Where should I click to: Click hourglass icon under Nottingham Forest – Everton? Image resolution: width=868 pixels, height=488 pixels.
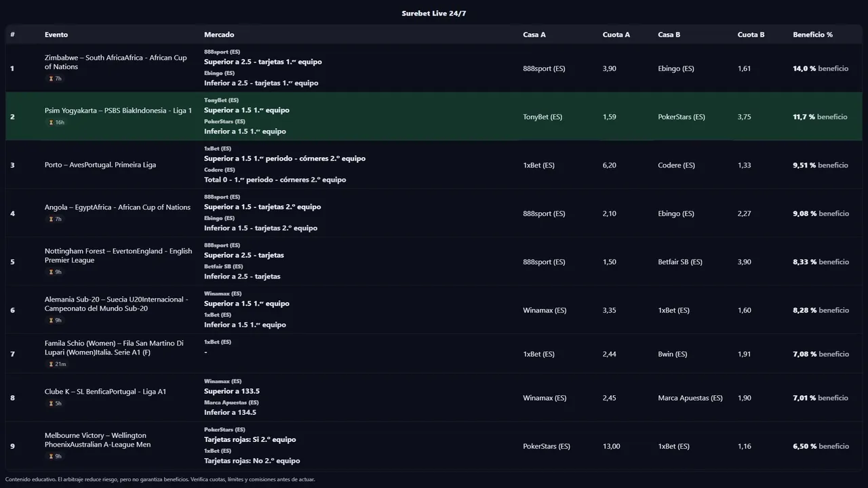tap(51, 272)
